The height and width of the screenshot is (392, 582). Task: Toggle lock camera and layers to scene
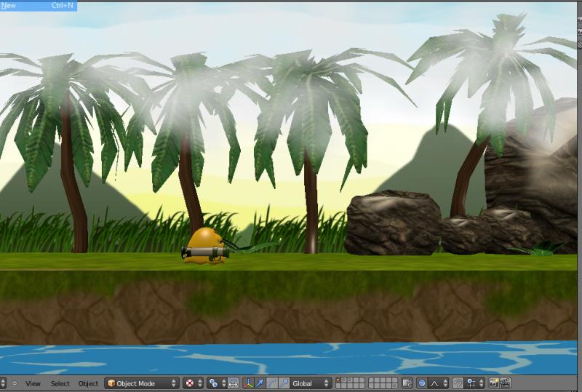click(407, 383)
